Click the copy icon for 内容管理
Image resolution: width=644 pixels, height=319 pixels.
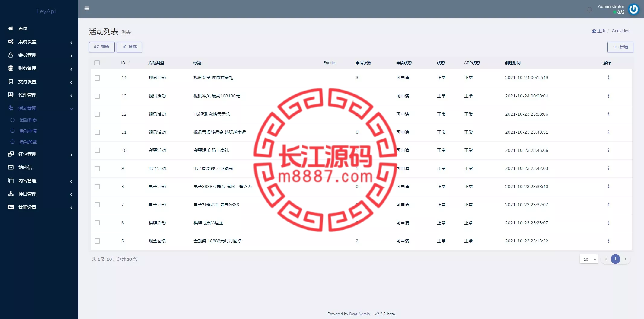pos(11,180)
